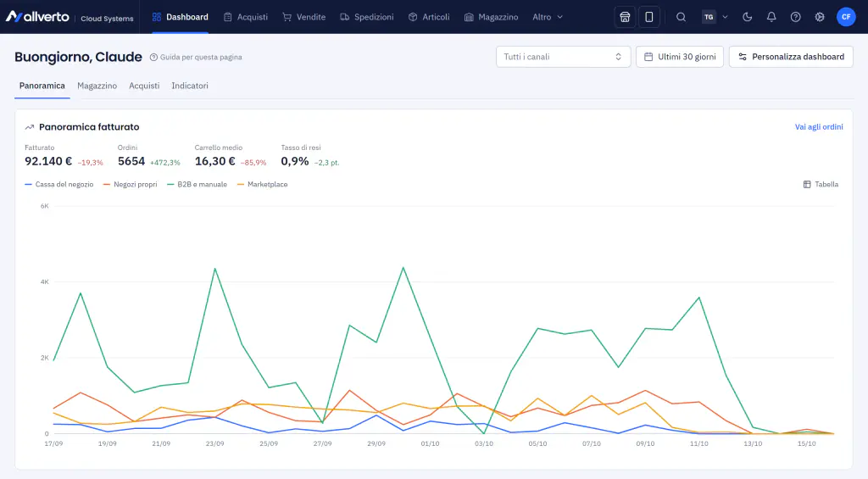The width and height of the screenshot is (868, 479).
Task: Switch to the Acquisti tab below greeting
Action: tap(144, 86)
